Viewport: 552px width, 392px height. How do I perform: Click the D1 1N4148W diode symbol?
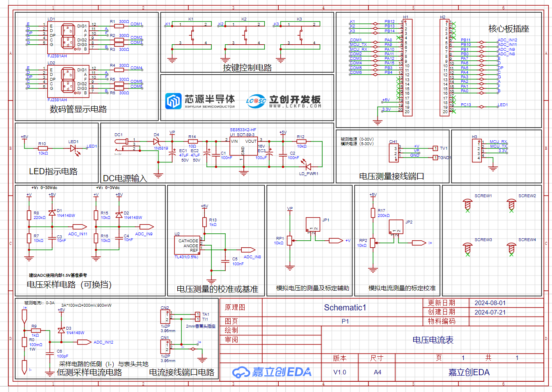point(52,213)
